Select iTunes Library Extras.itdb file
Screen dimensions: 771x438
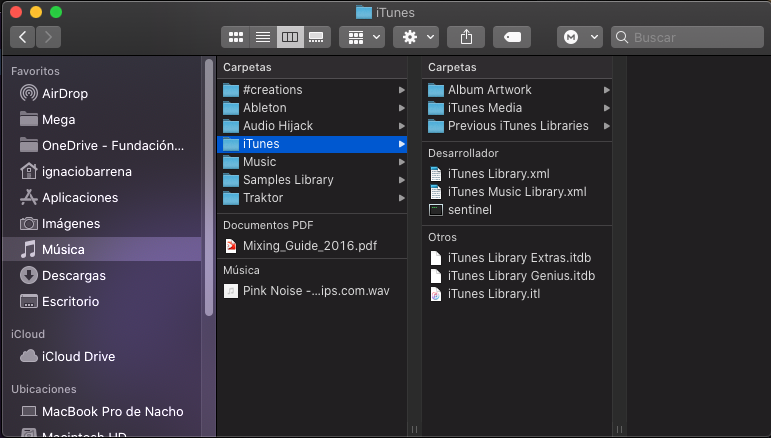coord(517,258)
